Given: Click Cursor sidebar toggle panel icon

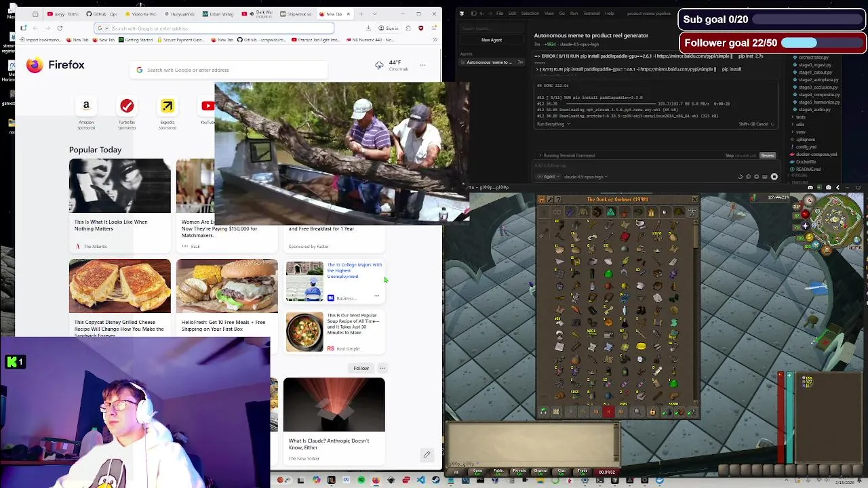Looking at the screenshot, I should pyautogui.click(x=473, y=14).
